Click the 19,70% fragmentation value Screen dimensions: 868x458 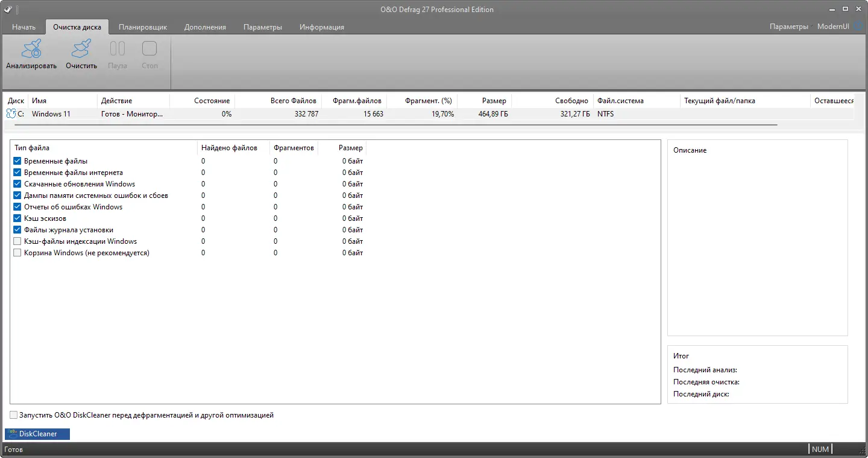pos(442,113)
